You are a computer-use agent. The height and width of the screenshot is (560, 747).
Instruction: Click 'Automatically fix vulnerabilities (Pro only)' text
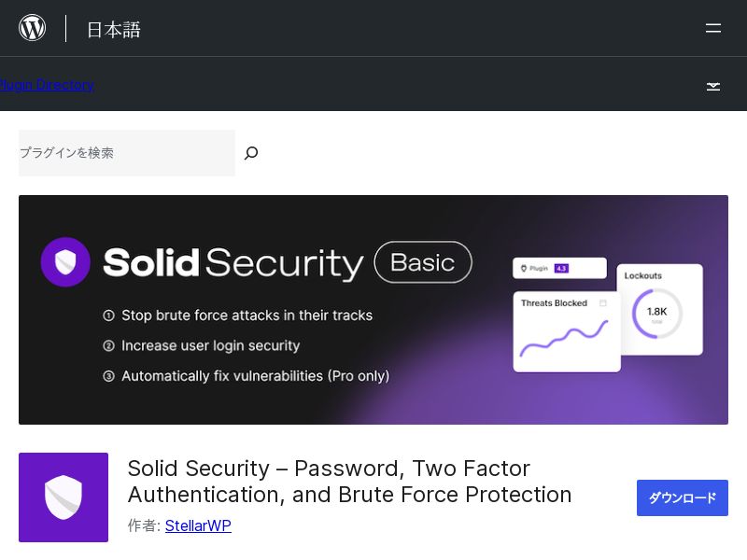[x=255, y=376]
